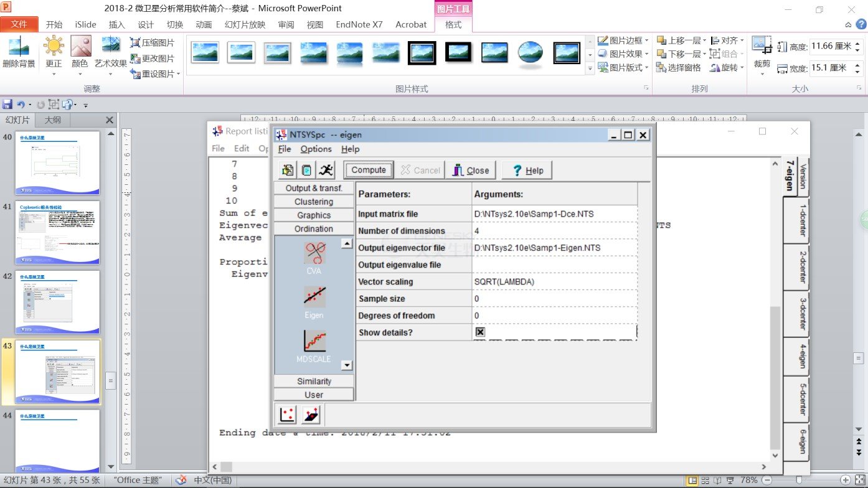Open Options menu in NTSYSpc window
868x488 pixels.
coord(316,149)
